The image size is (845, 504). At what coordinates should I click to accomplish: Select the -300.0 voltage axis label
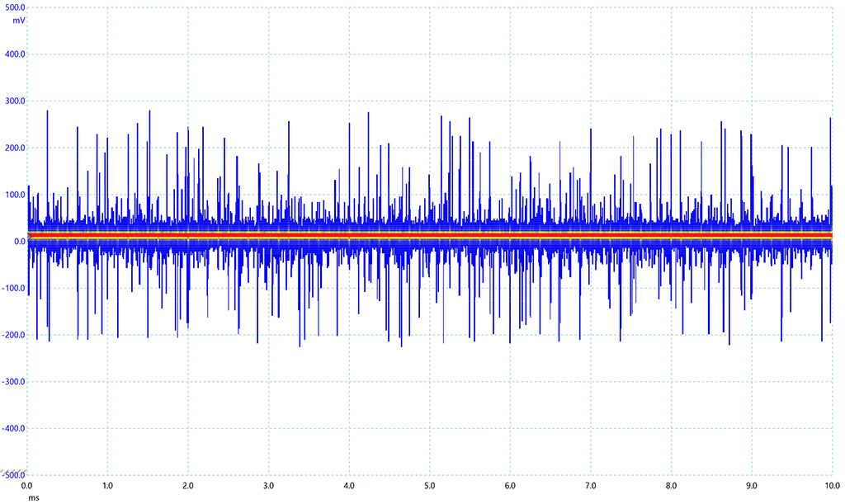(x=14, y=382)
